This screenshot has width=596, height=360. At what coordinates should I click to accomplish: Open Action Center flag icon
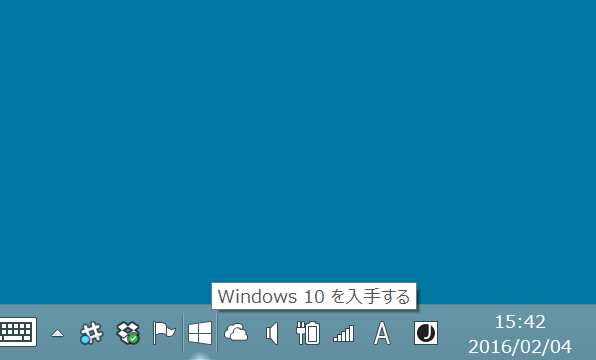point(164,333)
